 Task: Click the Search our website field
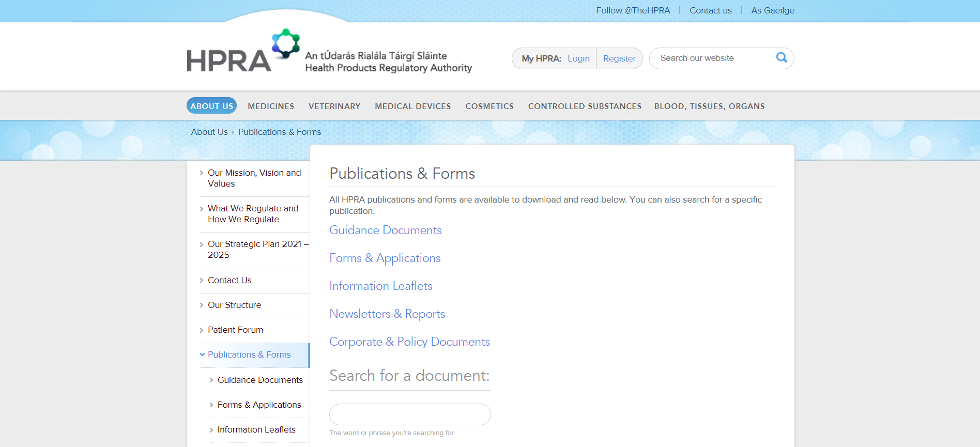pos(713,58)
